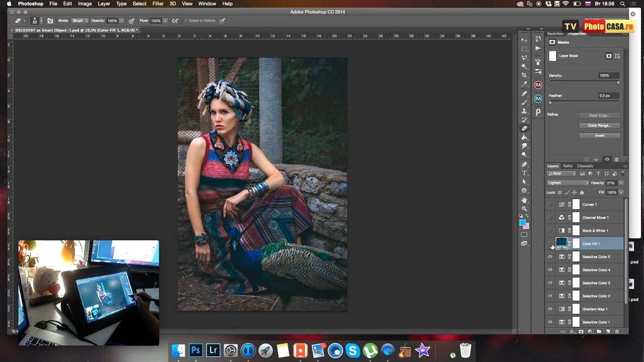Select the Hand tool
Image resolution: width=644 pixels, height=362 pixels.
click(x=524, y=200)
